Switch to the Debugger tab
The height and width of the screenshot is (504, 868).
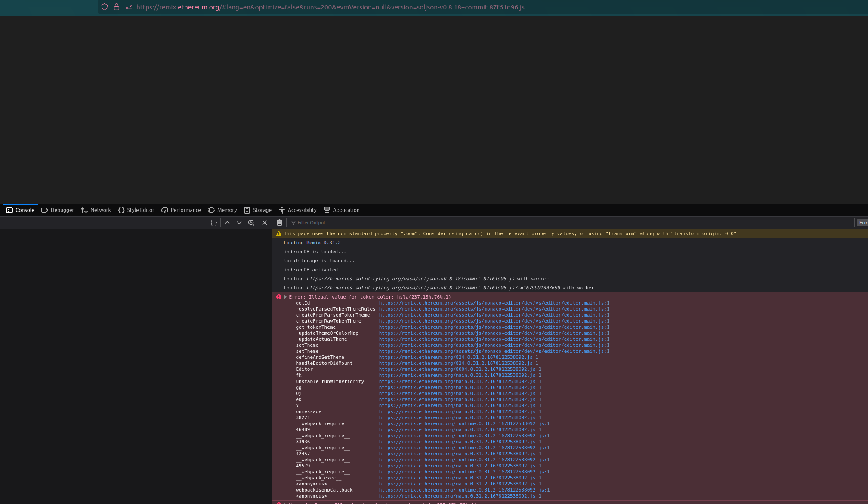pos(58,210)
